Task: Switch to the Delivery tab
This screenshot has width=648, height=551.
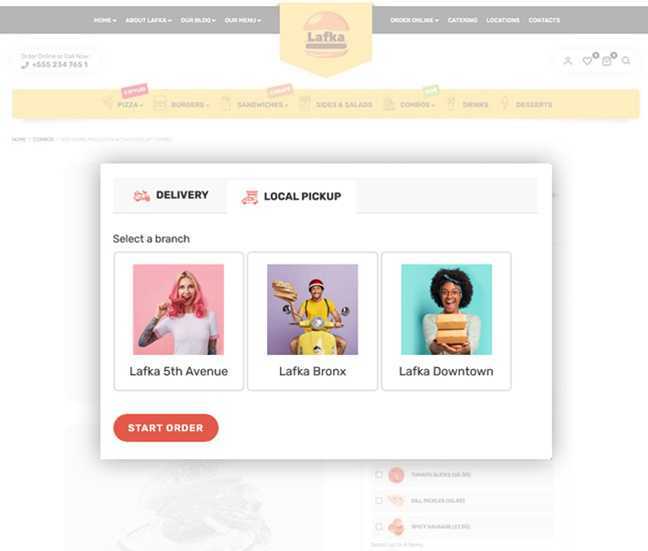Action: click(170, 195)
